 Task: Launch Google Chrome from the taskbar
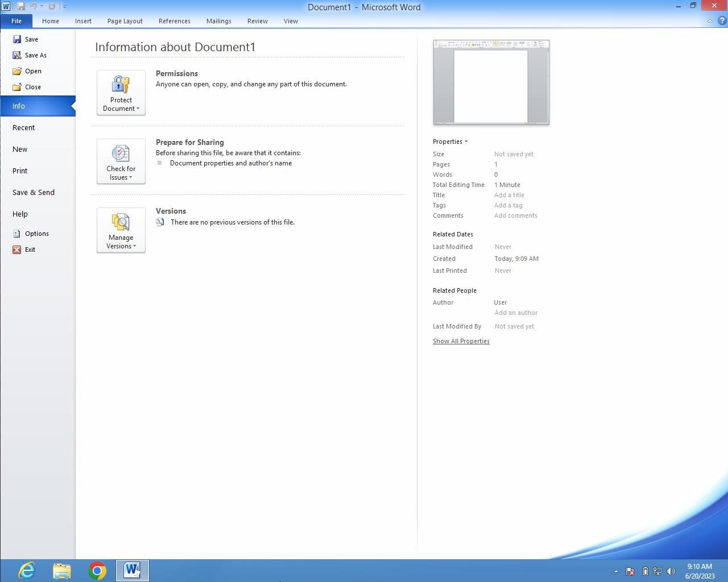(97, 570)
